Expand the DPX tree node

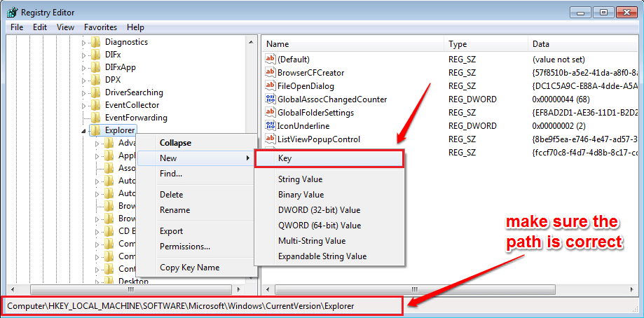(84, 80)
